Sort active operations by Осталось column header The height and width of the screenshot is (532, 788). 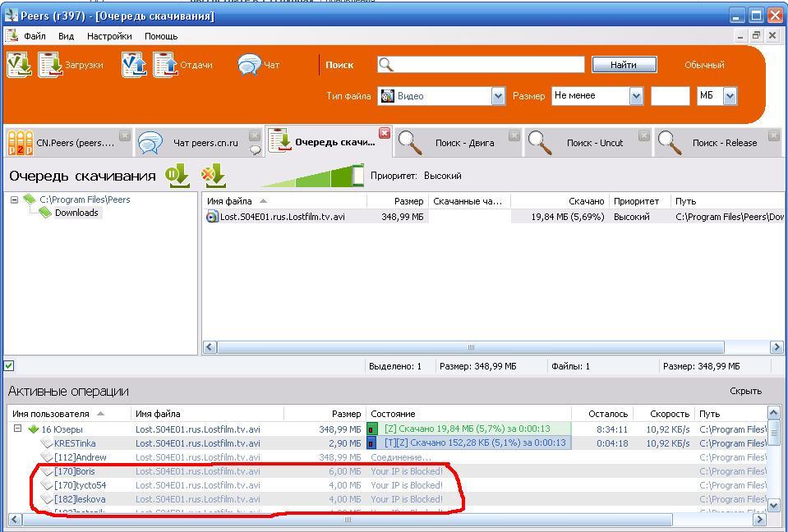point(602,414)
